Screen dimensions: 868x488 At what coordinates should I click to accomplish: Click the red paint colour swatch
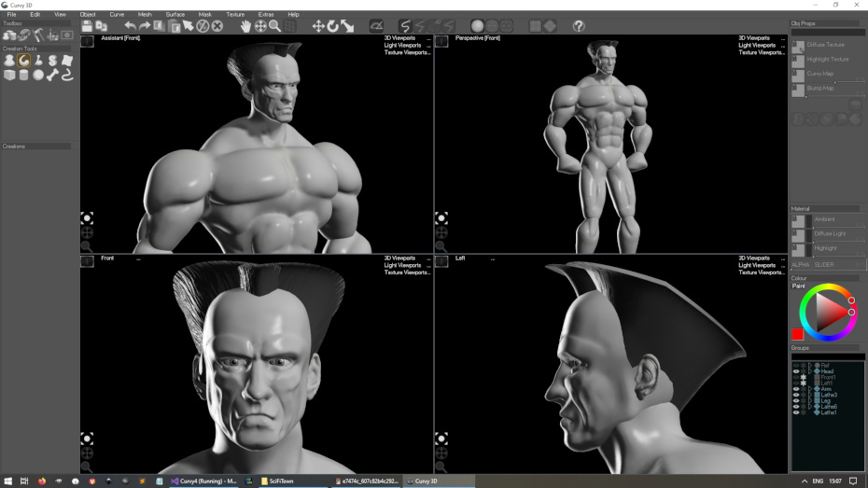[x=797, y=334]
